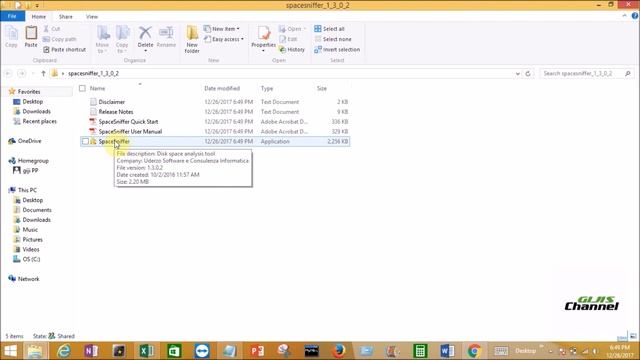This screenshot has height=360, width=640.
Task: Open Word from the taskbar
Action: [x=447, y=351]
